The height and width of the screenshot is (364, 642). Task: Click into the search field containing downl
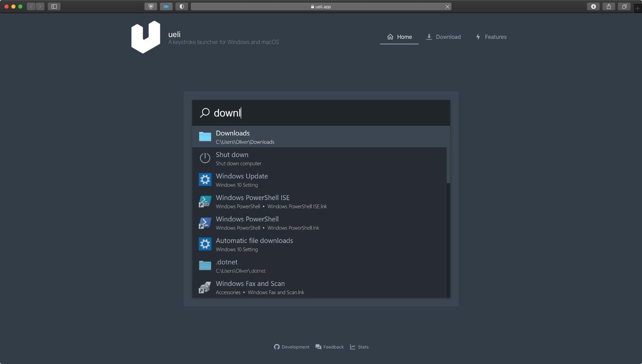pos(321,113)
